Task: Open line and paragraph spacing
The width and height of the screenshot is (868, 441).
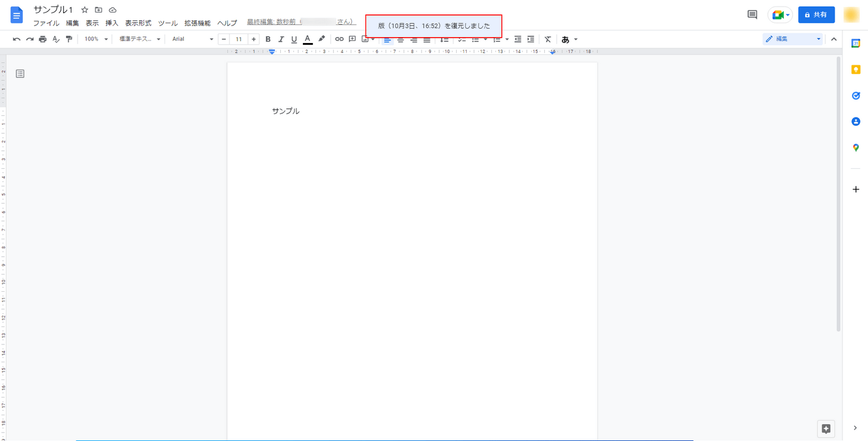Action: click(x=444, y=39)
